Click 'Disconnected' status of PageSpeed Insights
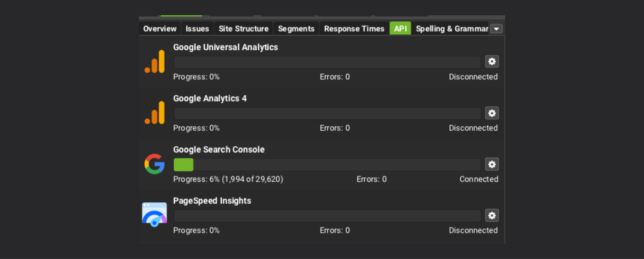 pos(473,230)
